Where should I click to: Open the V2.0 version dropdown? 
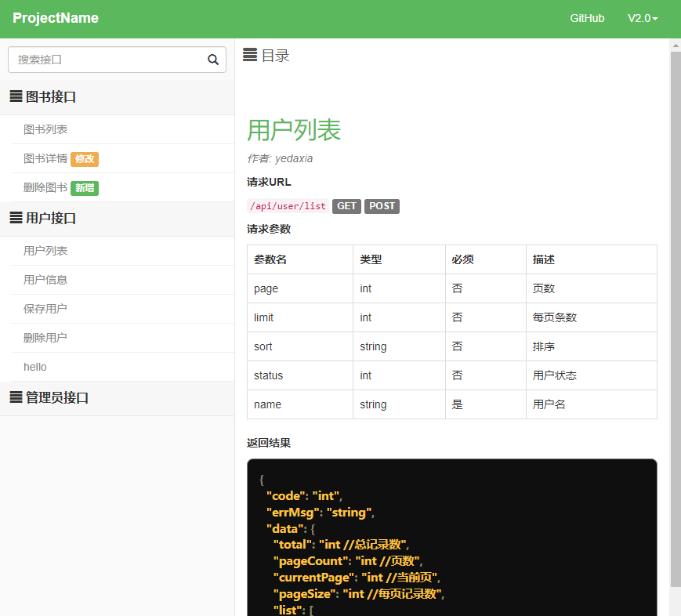click(643, 18)
